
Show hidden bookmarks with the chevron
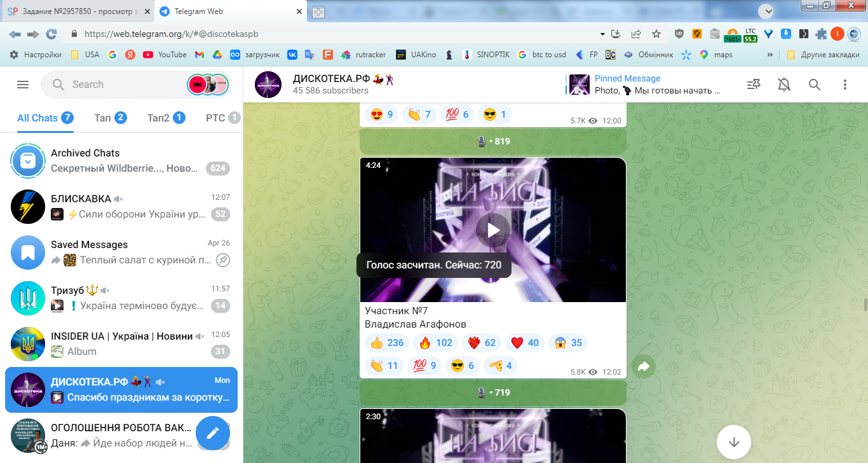[770, 55]
